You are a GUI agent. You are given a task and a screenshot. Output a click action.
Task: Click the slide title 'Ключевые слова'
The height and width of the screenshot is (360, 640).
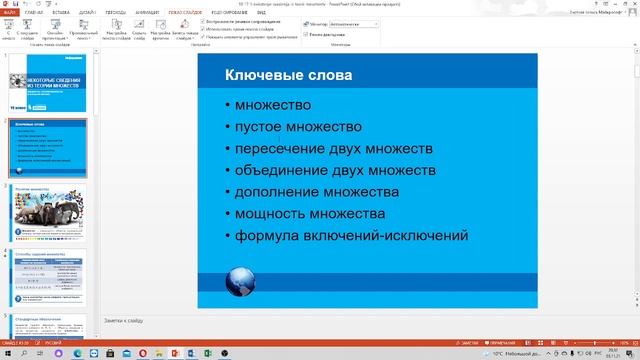pos(288,75)
